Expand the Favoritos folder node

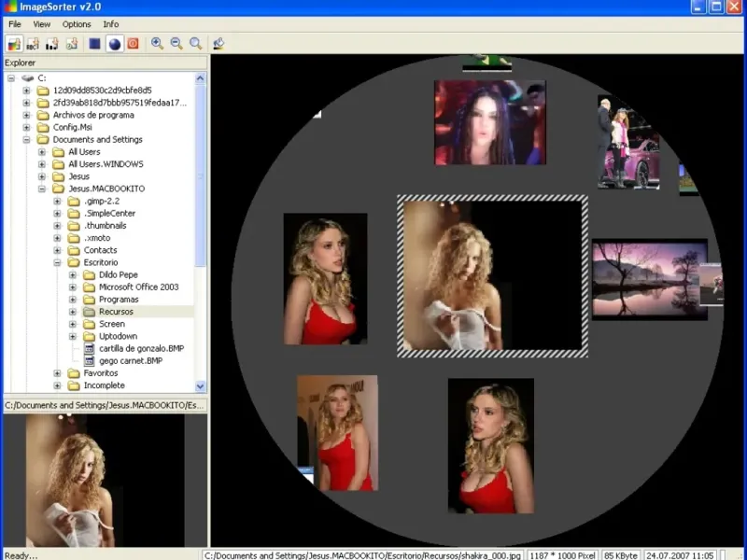coord(58,373)
